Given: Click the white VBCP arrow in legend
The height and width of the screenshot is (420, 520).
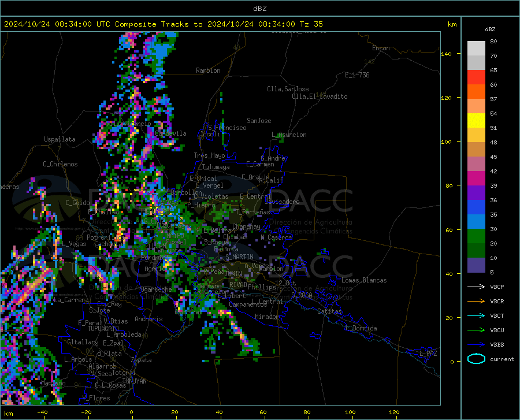Looking at the screenshot, I should 476,287.
